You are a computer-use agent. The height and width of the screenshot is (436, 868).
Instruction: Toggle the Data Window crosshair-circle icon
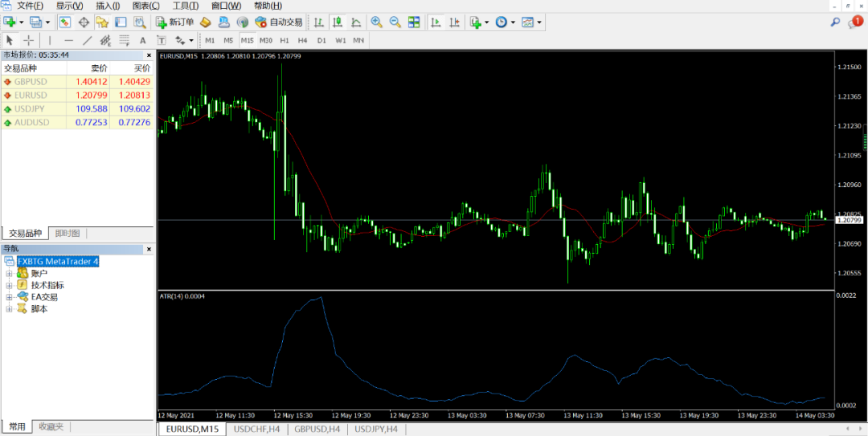(x=84, y=22)
